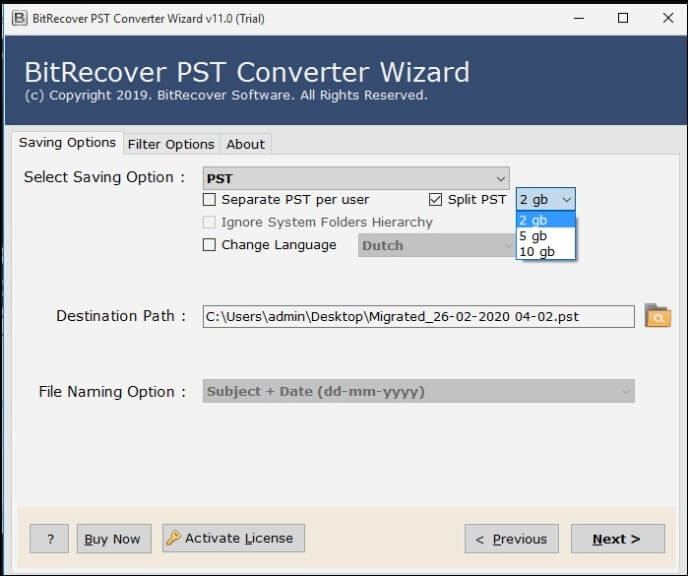Click the BitRecover app icon in title bar
The width and height of the screenshot is (688, 576).
tap(19, 18)
